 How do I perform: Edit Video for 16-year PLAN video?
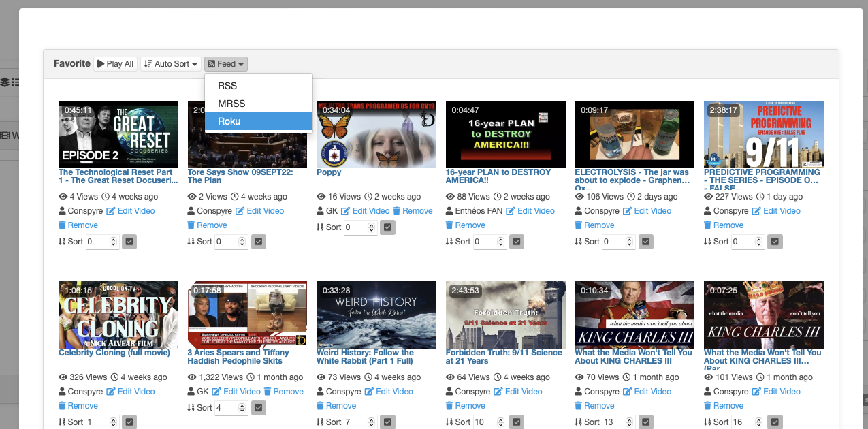click(x=530, y=211)
